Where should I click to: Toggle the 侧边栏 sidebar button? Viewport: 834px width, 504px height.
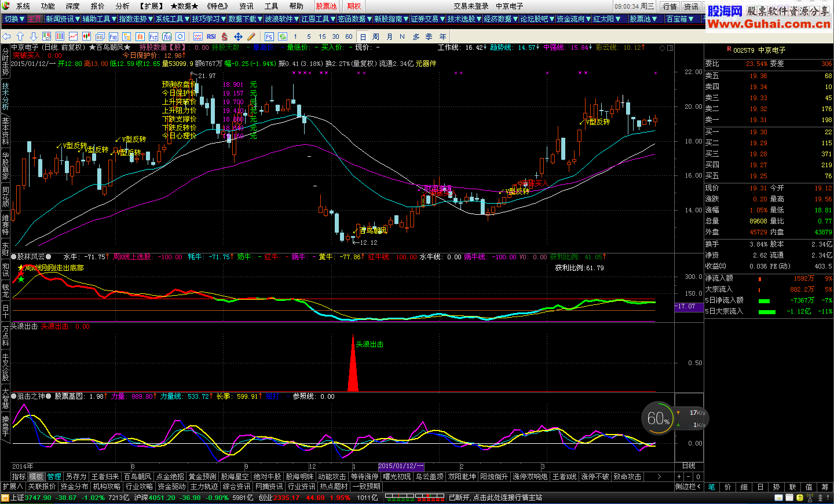(689, 487)
